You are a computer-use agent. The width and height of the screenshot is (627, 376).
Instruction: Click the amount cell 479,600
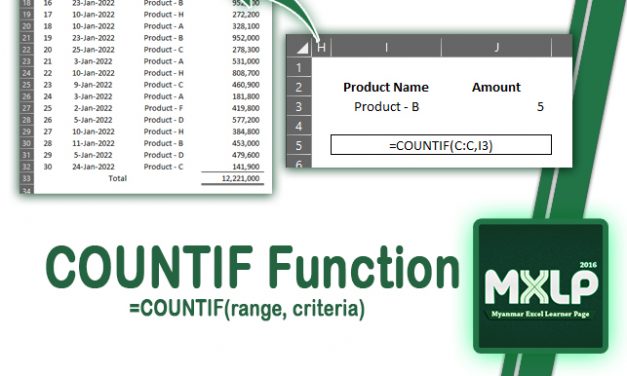[x=246, y=155]
